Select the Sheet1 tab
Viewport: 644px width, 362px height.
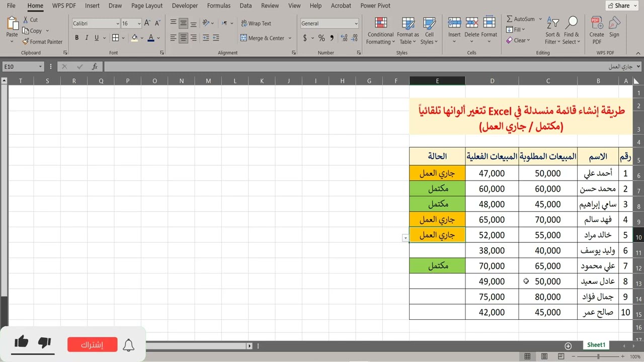point(596,345)
